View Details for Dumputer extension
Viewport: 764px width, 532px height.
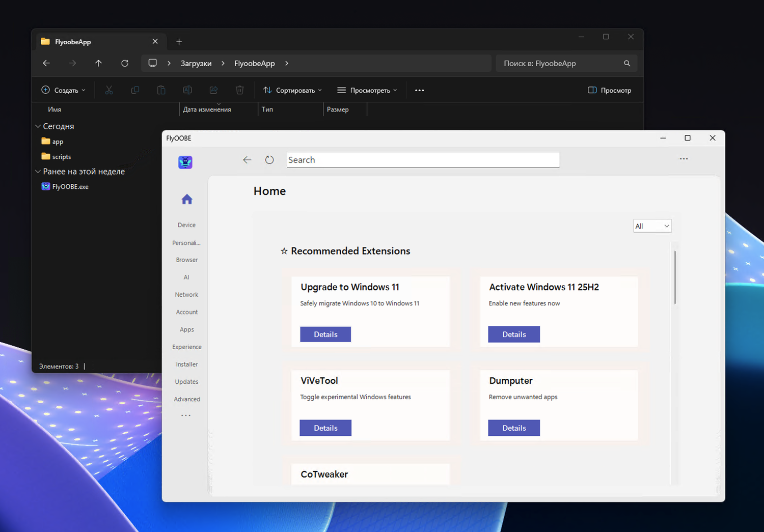[514, 428]
